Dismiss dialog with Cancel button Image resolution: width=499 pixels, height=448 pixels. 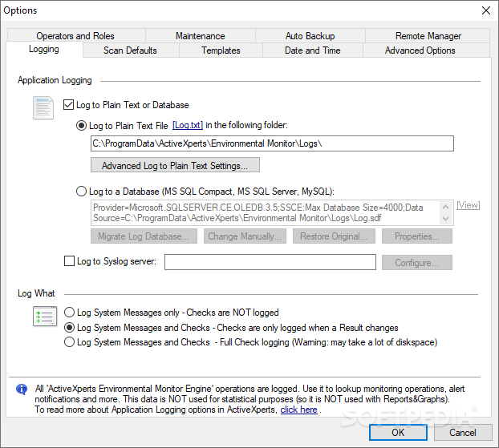point(463,433)
